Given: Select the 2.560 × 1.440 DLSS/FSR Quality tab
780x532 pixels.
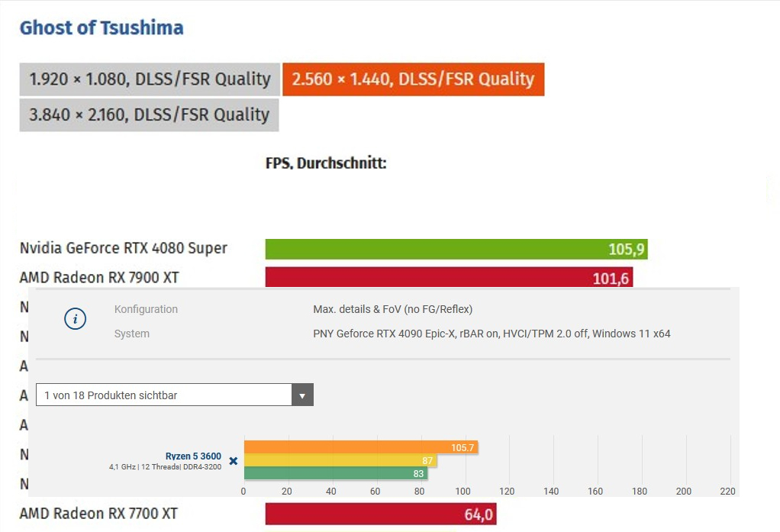Looking at the screenshot, I should click(414, 79).
